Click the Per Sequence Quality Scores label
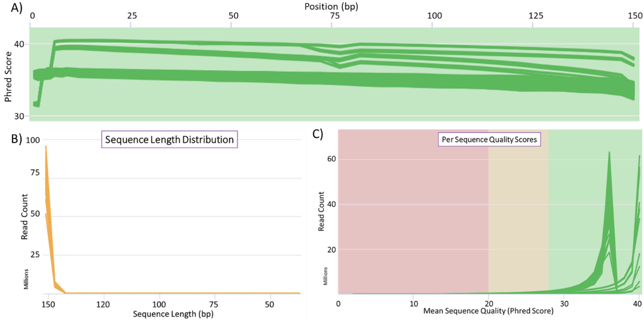The height and width of the screenshot is (320, 644). click(x=489, y=139)
